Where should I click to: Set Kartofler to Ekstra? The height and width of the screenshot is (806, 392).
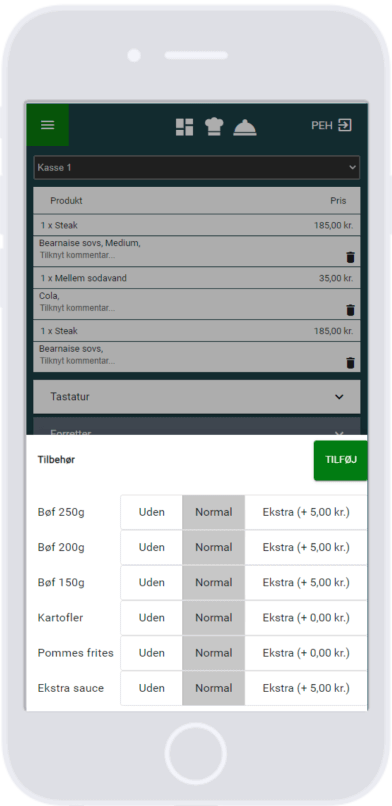(306, 617)
